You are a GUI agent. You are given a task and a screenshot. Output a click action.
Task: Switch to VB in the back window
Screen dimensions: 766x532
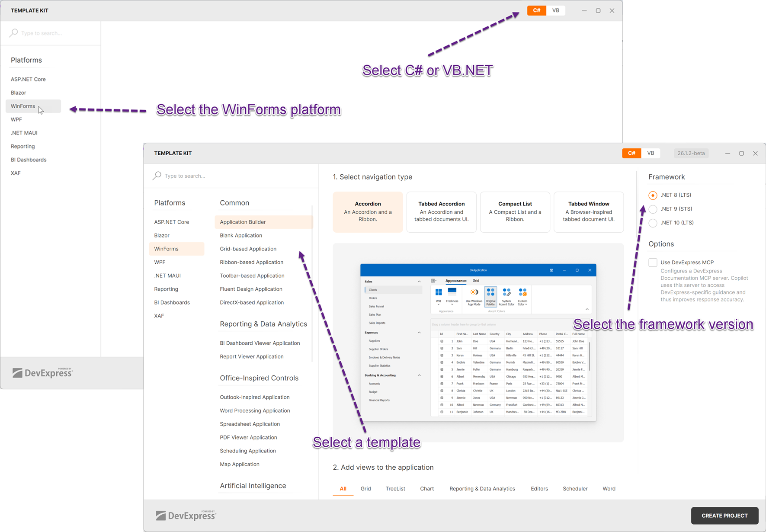[555, 10]
